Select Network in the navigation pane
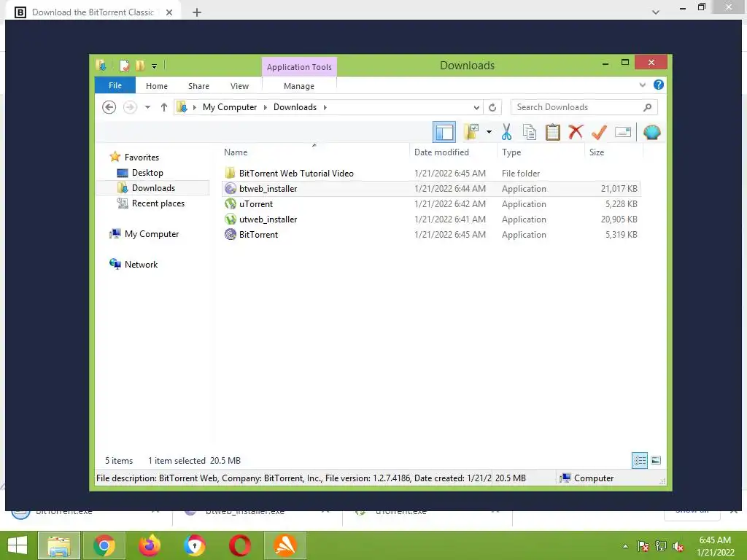 (141, 264)
